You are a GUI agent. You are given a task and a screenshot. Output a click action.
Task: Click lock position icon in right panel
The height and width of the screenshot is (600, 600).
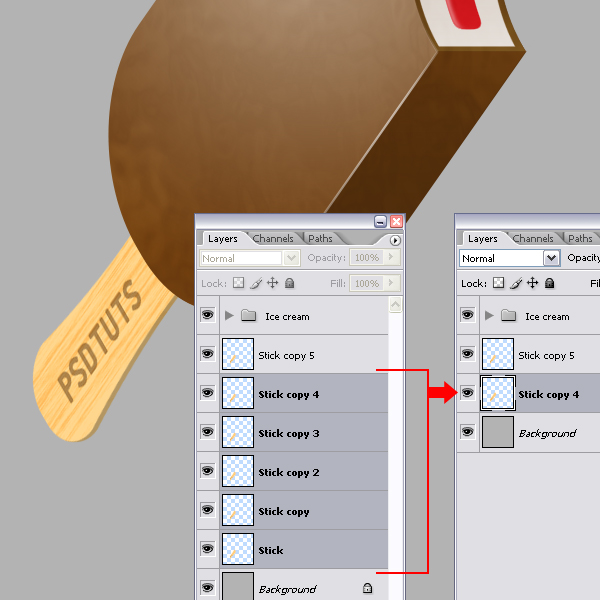click(x=532, y=283)
